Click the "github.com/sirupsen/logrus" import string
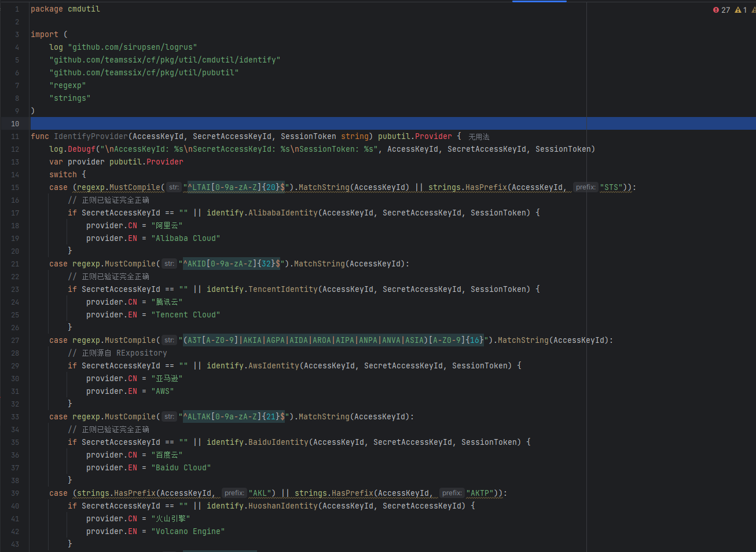This screenshot has height=552, width=756. click(133, 47)
